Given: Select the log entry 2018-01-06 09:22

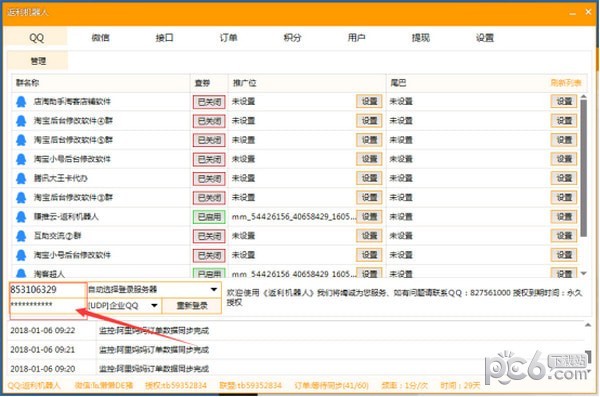Looking at the screenshot, I should [296, 330].
